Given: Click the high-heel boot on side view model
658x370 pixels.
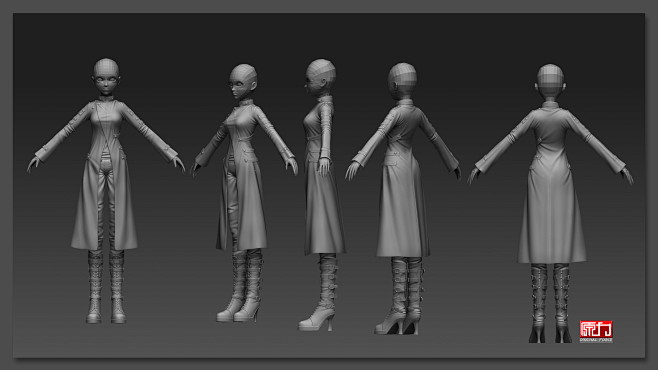Looking at the screenshot, I should [x=319, y=292].
